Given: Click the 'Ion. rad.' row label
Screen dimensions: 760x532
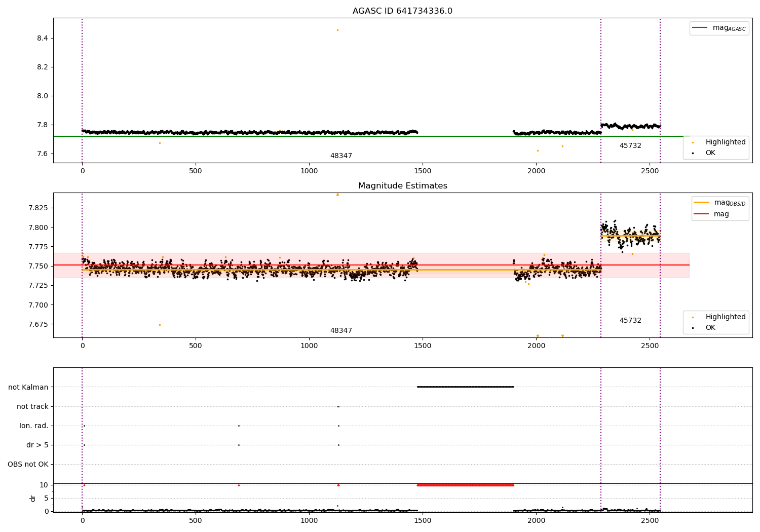Looking at the screenshot, I should click(34, 426).
